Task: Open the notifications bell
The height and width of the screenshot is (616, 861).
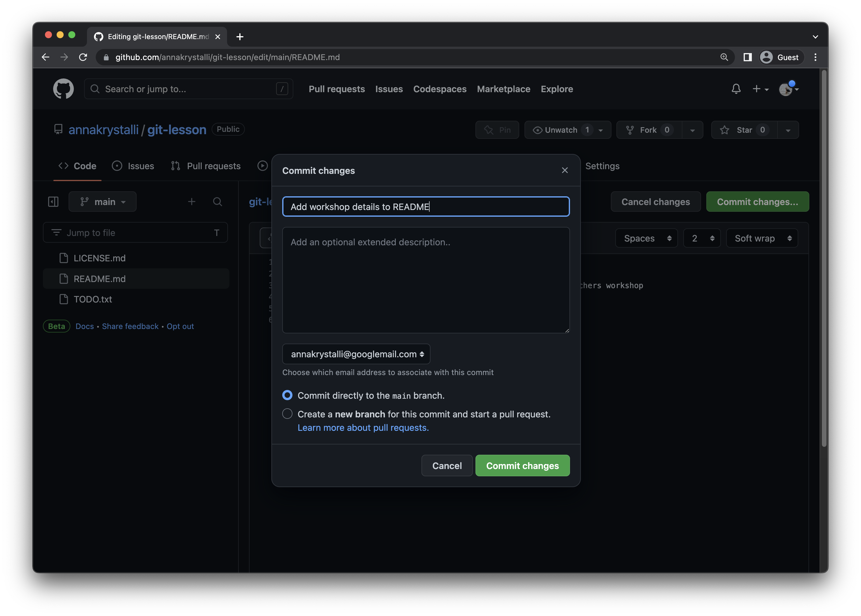Action: [x=735, y=89]
